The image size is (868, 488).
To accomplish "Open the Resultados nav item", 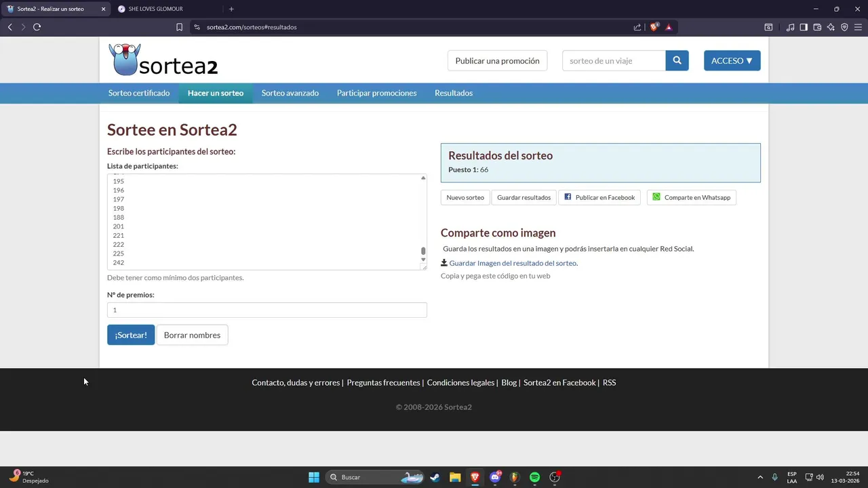I will tap(454, 93).
